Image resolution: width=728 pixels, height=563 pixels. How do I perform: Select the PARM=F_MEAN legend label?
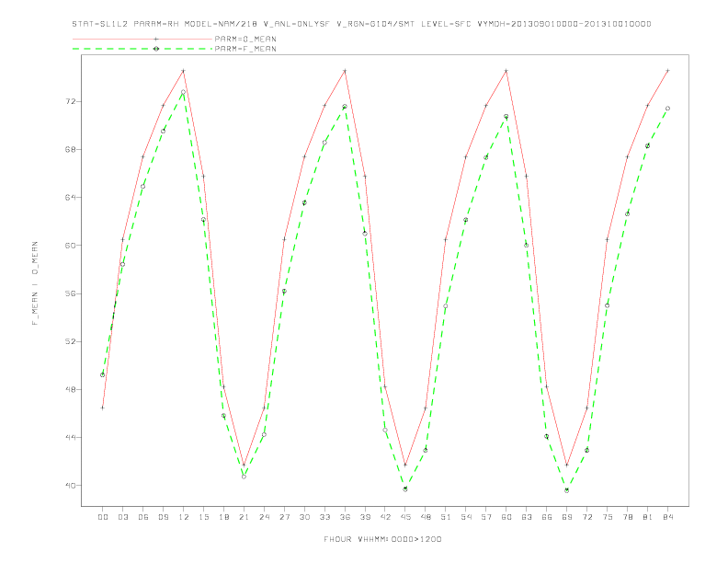tap(245, 49)
